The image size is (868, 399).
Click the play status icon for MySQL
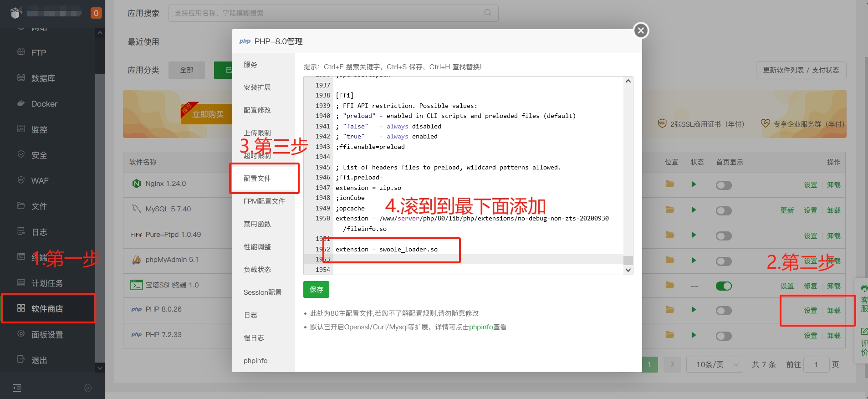tap(694, 210)
